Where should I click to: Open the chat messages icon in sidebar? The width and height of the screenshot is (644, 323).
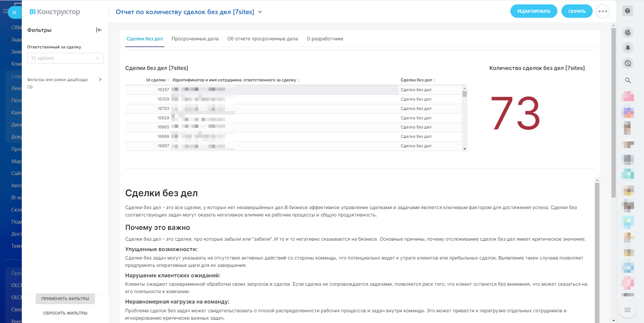(x=628, y=63)
